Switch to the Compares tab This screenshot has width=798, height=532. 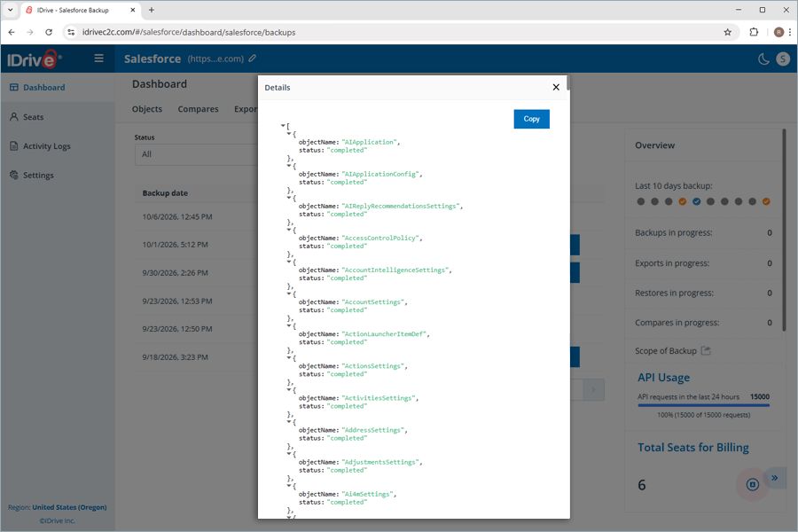tap(198, 109)
